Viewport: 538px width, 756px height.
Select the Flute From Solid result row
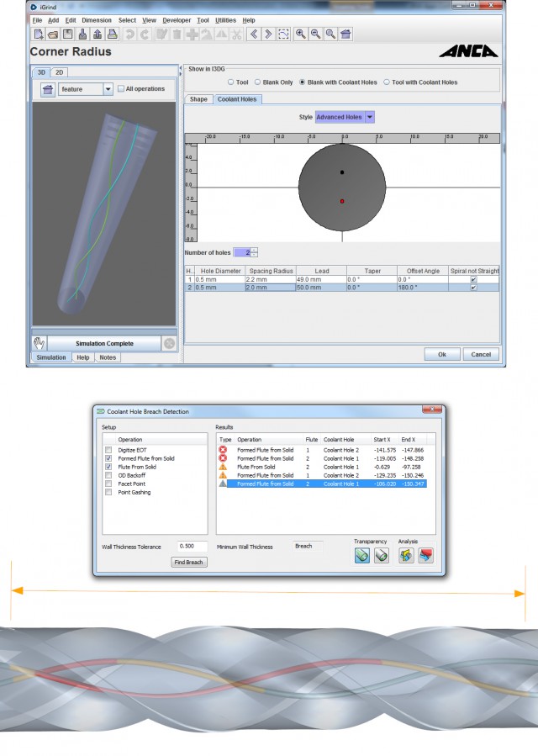(x=322, y=467)
